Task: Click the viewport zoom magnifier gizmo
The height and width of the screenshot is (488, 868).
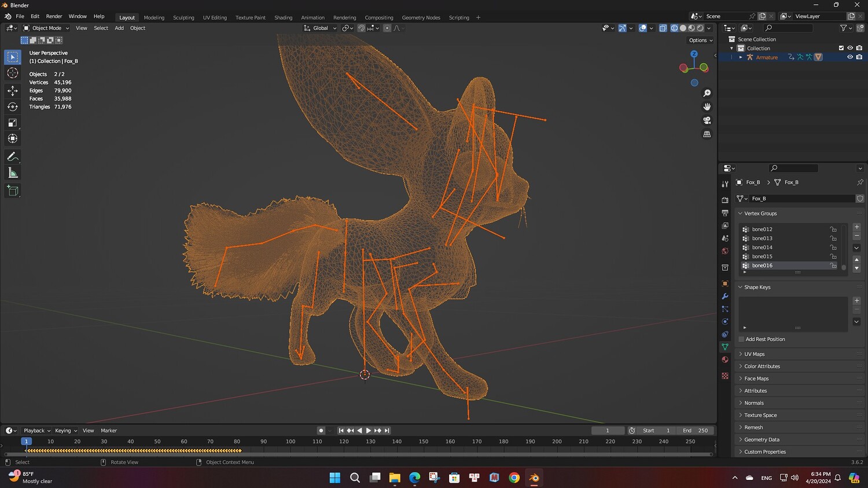Action: [x=707, y=93]
